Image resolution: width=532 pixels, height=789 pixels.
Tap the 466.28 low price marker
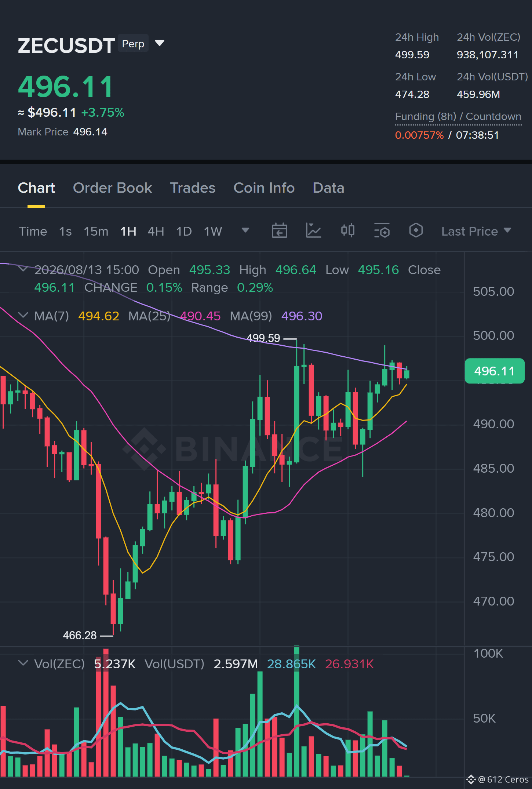point(80,635)
